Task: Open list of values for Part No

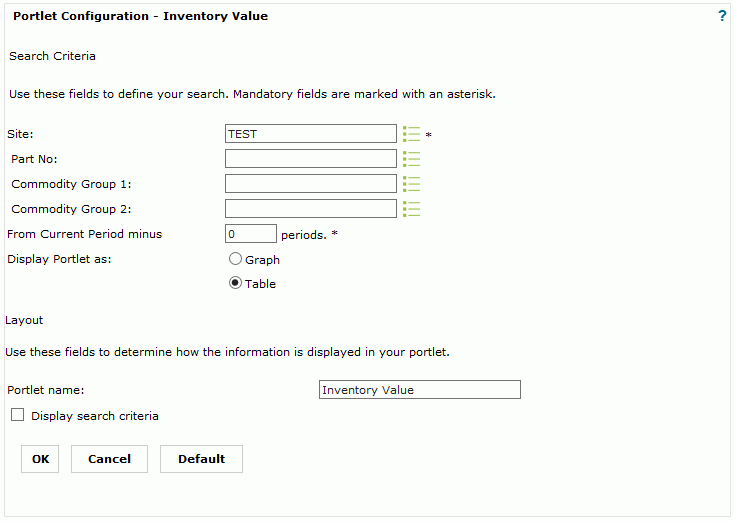Action: tap(411, 159)
